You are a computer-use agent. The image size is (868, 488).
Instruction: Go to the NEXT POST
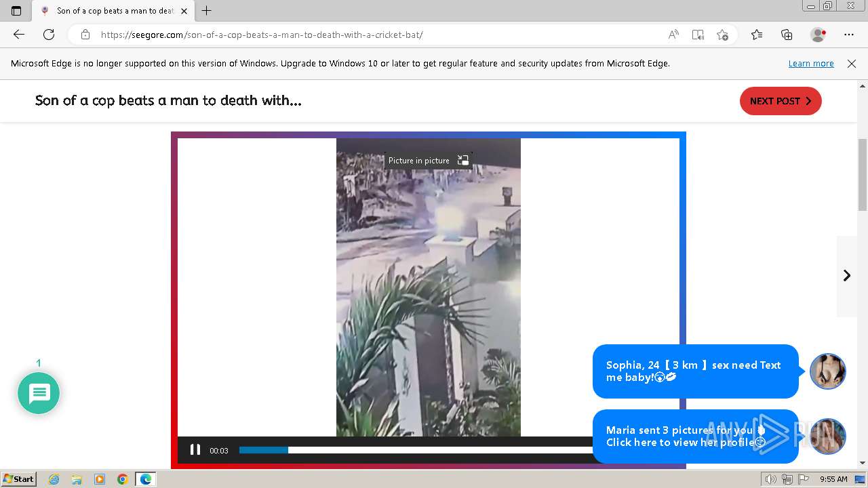click(781, 101)
